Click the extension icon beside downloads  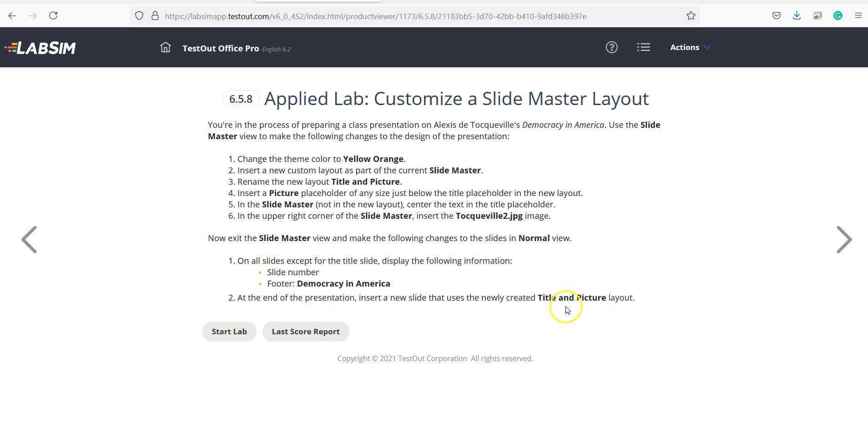coord(818,16)
